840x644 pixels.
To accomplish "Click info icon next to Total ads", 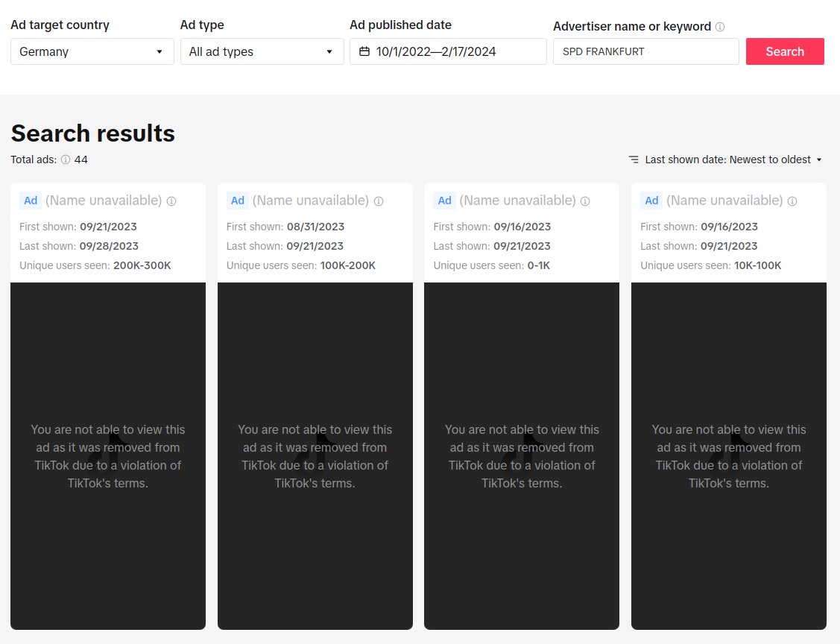I will coord(66,160).
